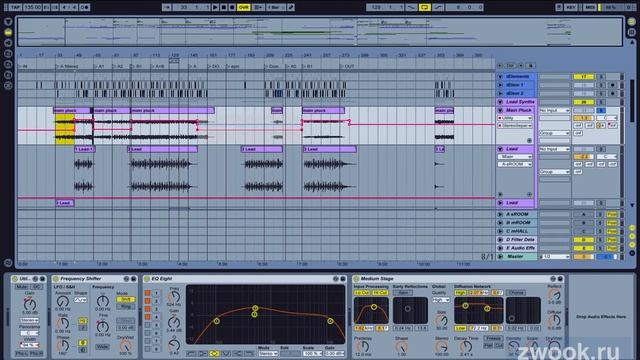Click the 135.00 tempo field

pos(32,7)
